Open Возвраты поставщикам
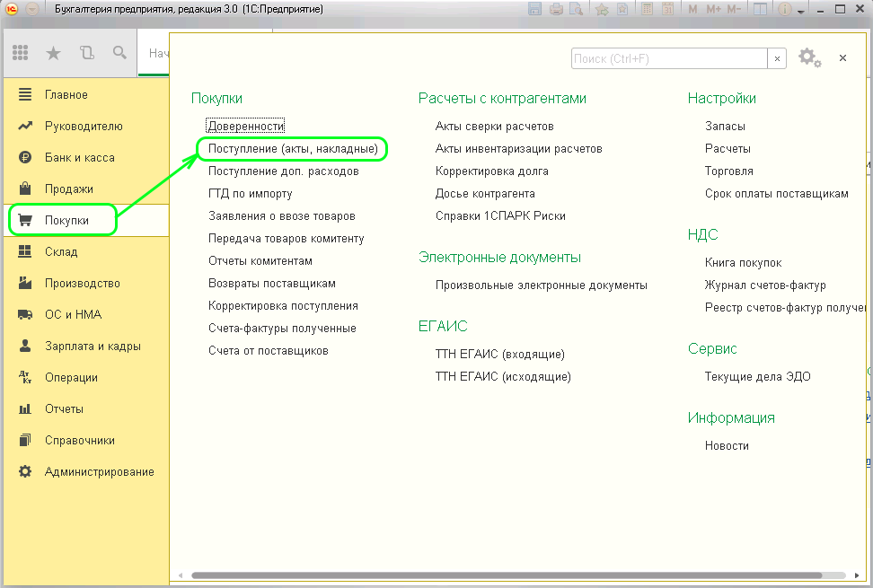Screen dimensions: 873x588 pos(272,283)
